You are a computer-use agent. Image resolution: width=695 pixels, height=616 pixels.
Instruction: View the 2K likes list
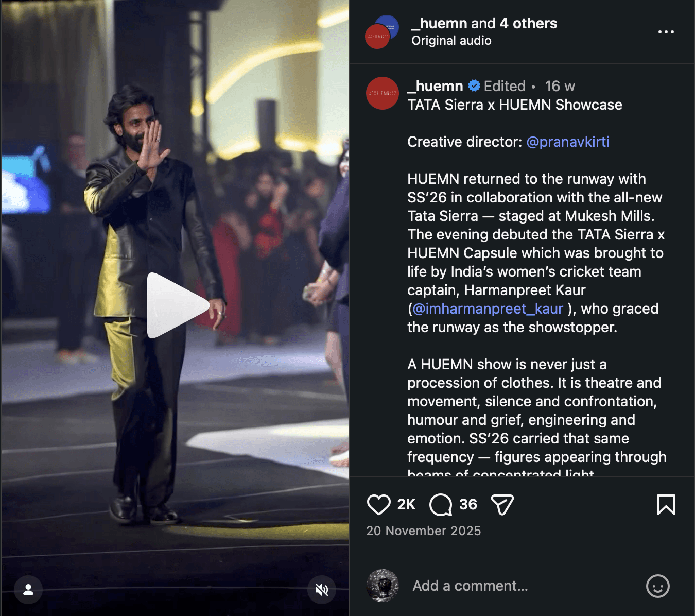(x=406, y=505)
